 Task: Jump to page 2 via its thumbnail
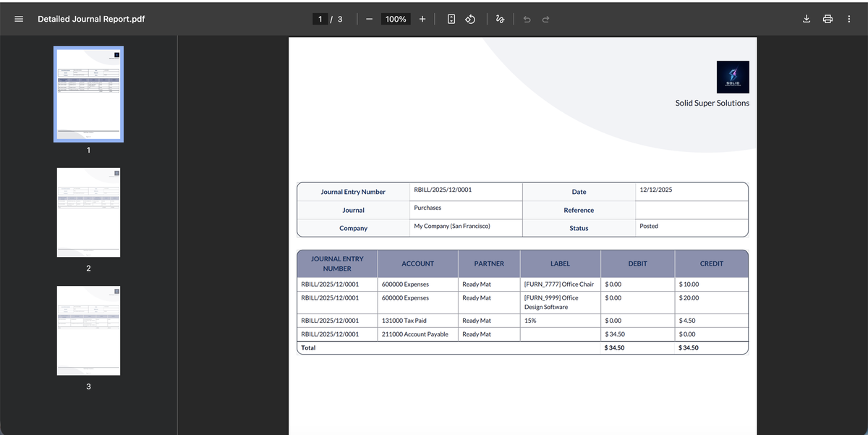(x=88, y=212)
